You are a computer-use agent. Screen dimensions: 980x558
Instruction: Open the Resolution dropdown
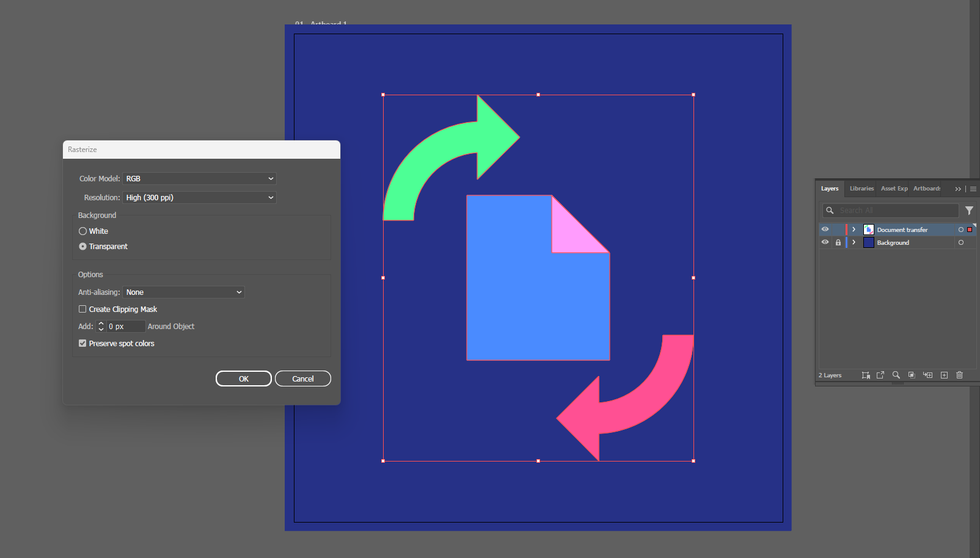coord(199,197)
